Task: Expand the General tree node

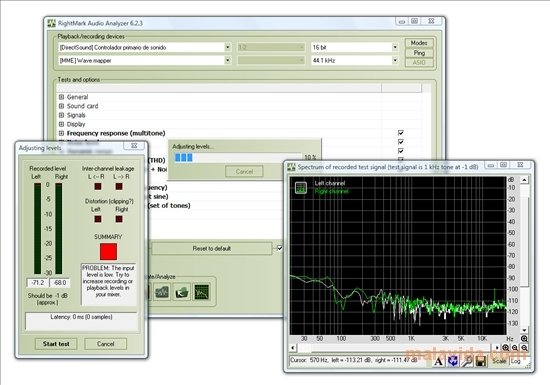Action: tap(61, 97)
